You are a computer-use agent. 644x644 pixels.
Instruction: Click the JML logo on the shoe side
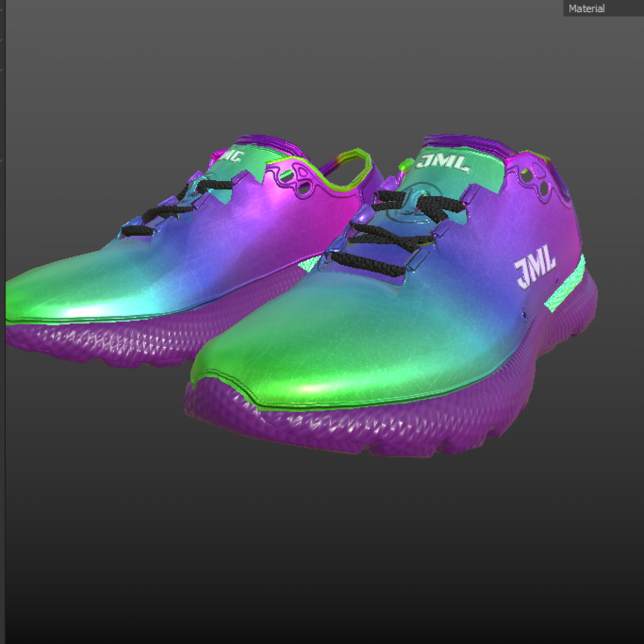click(534, 265)
